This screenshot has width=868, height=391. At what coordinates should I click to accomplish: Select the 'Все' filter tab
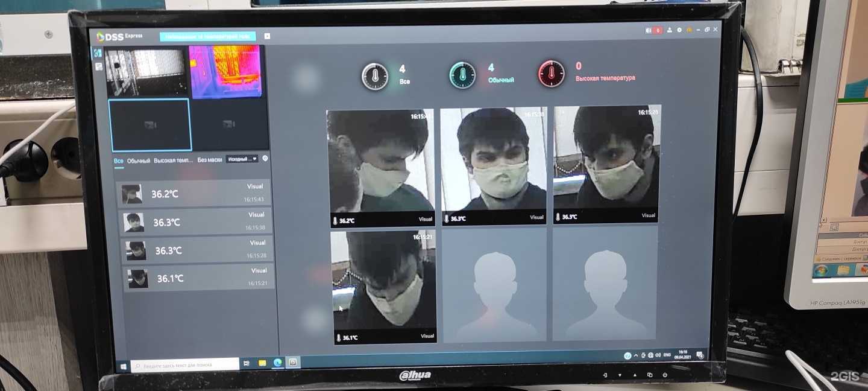[119, 161]
